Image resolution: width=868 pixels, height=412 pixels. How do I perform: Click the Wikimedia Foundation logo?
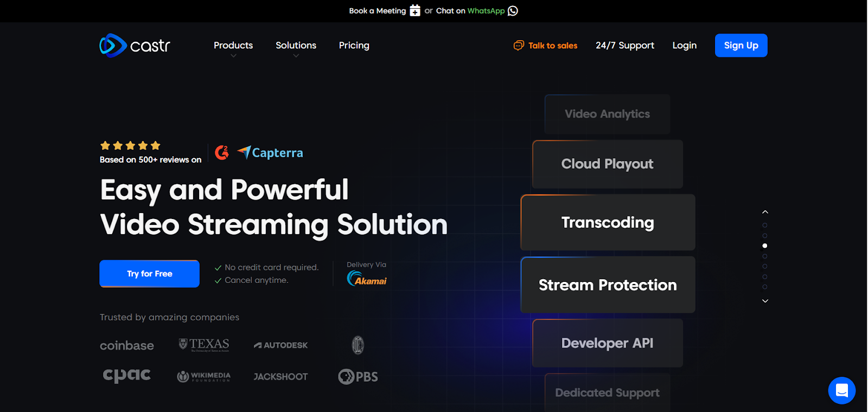tap(204, 376)
